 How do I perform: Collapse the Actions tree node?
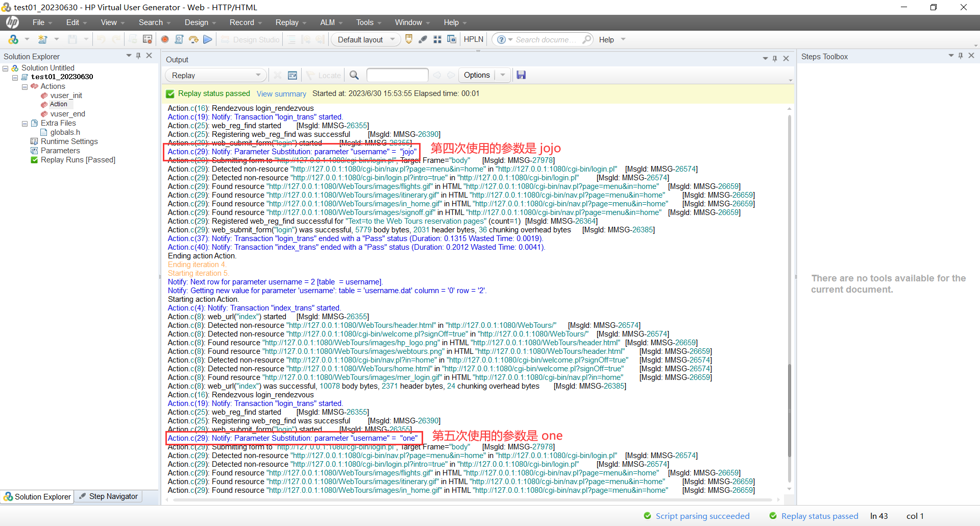tap(24, 87)
